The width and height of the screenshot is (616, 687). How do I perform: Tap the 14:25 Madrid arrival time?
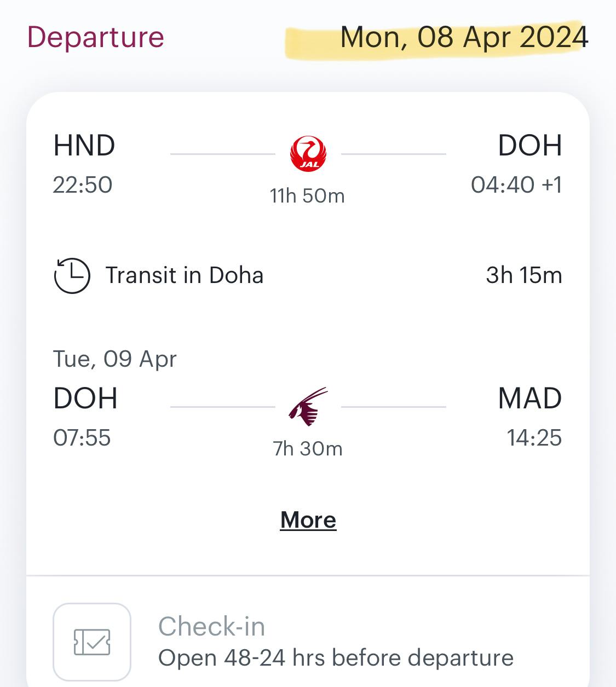(x=534, y=438)
